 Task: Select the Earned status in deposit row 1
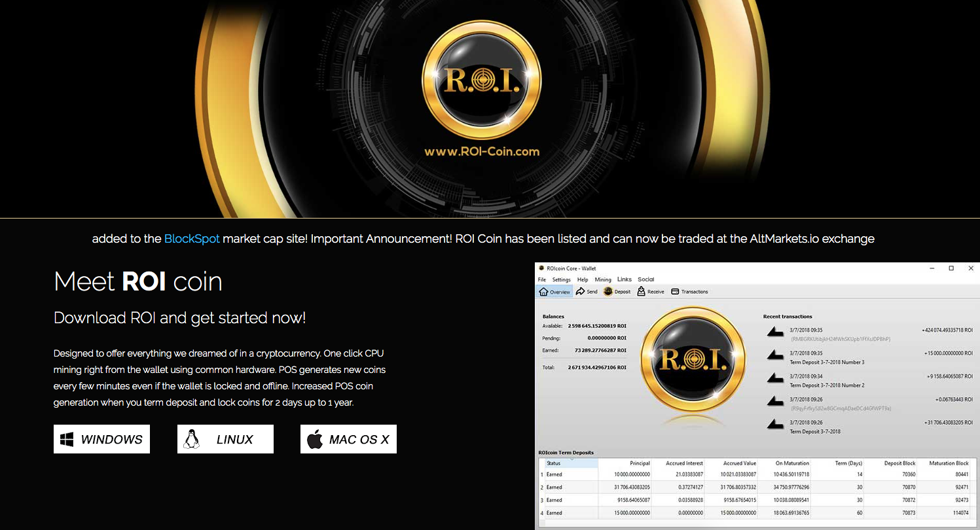click(x=554, y=474)
